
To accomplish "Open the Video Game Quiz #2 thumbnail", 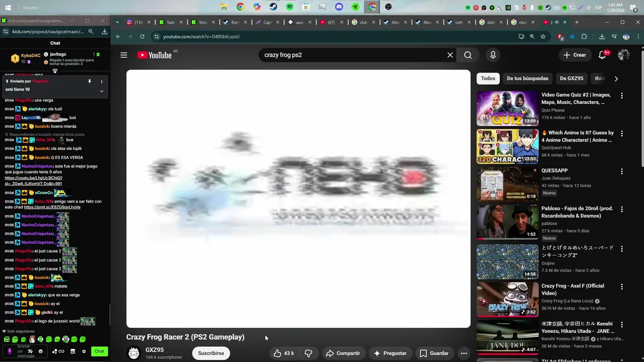I will point(507,108).
